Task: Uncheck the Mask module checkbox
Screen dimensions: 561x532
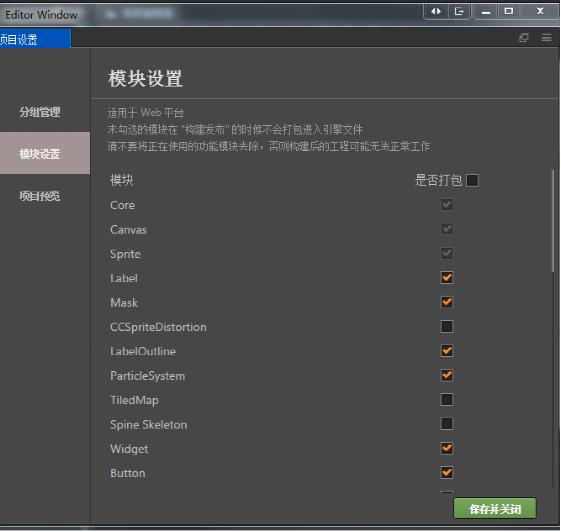Action: point(447,302)
